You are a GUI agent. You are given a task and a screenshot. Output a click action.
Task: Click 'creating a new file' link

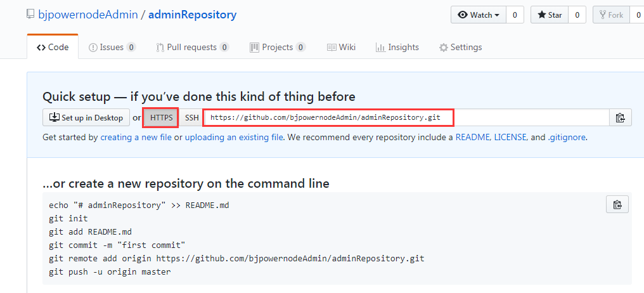pyautogui.click(x=136, y=137)
